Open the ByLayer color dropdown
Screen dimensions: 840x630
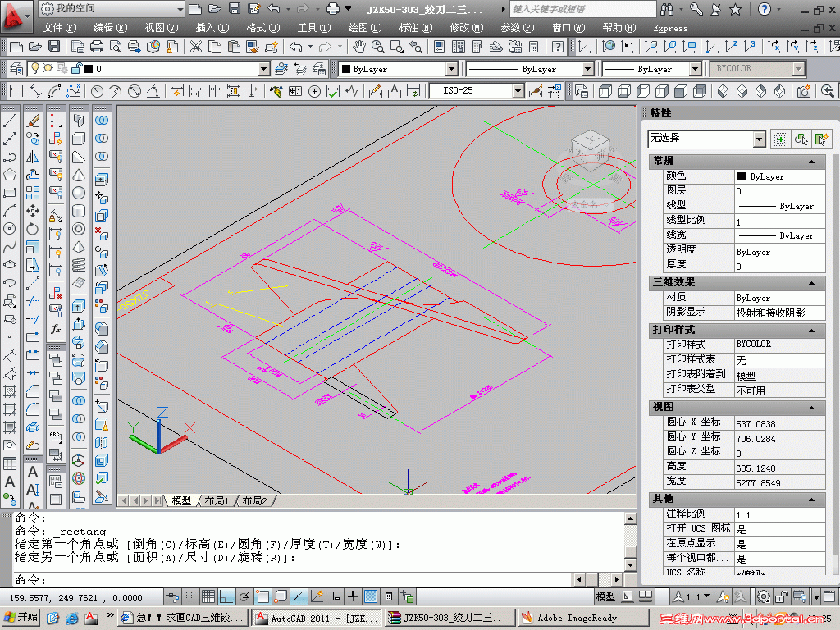(x=452, y=69)
